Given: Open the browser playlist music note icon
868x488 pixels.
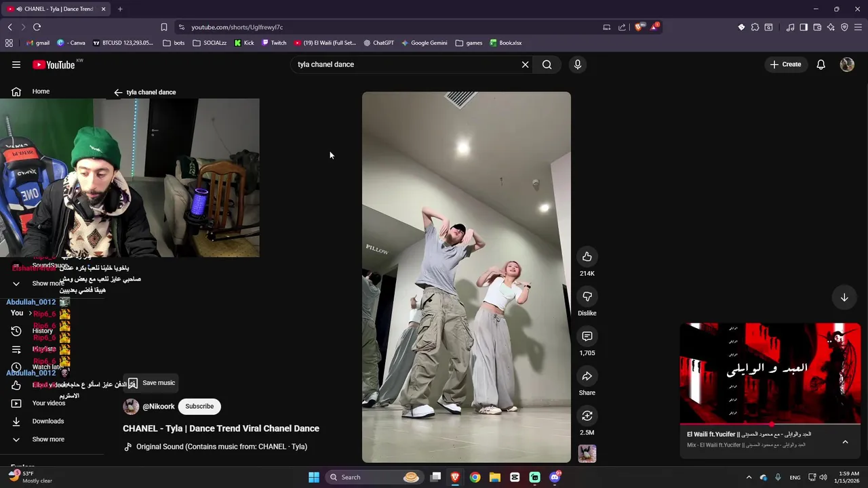Looking at the screenshot, I should coord(790,27).
